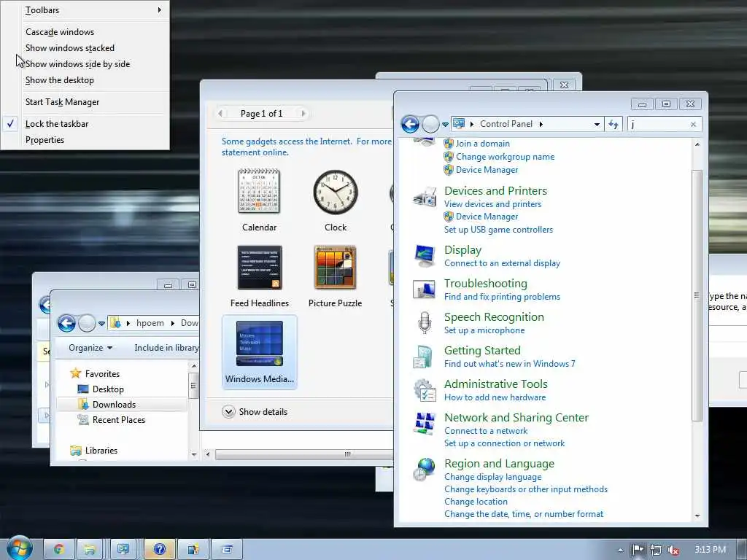Select Desktop in Favorites
The image size is (747, 560).
click(x=108, y=389)
